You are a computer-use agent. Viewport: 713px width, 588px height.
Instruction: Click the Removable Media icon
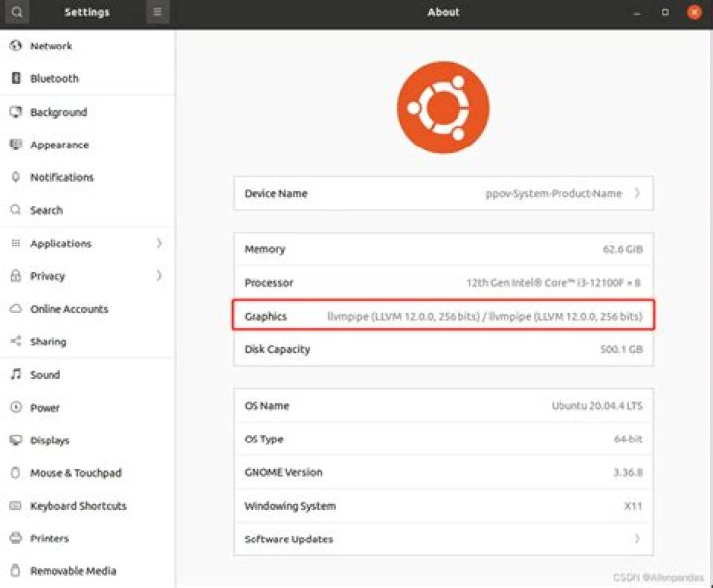point(15,571)
